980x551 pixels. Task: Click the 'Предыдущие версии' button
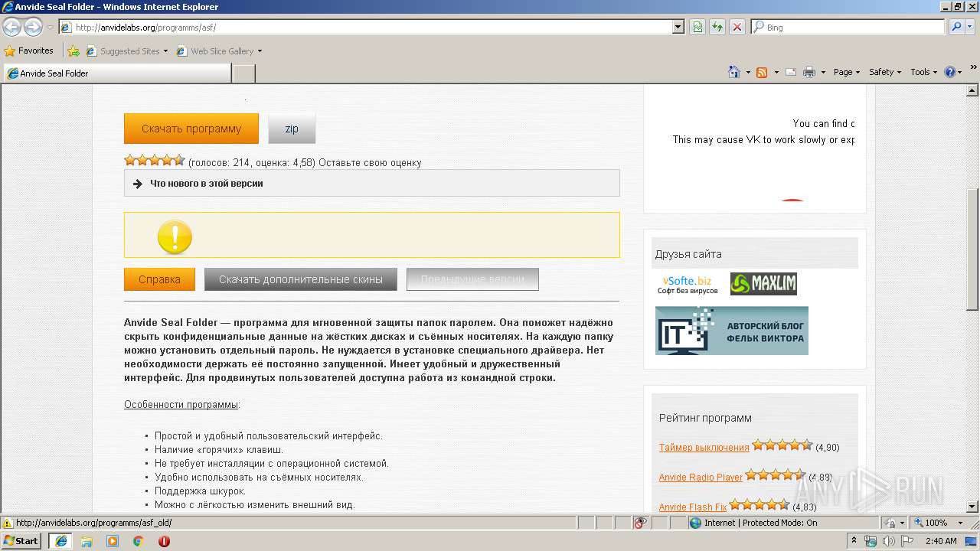click(472, 279)
